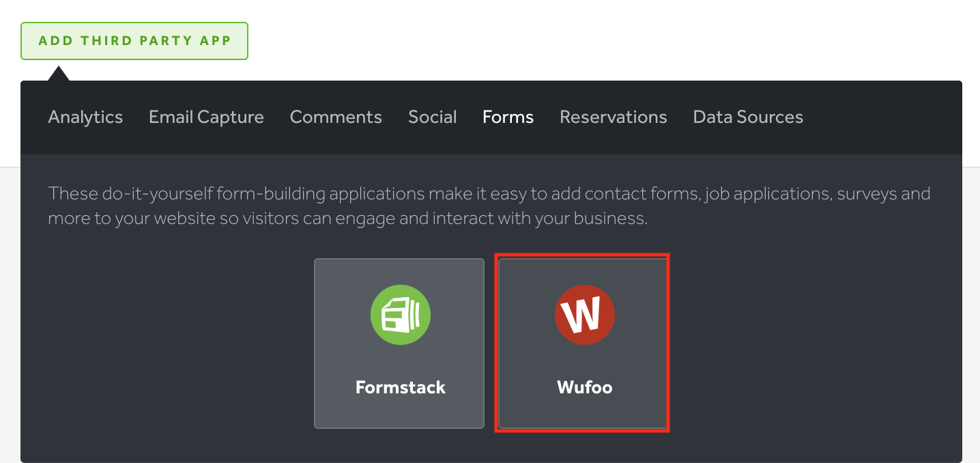This screenshot has width=980, height=463.
Task: Click the empty dark panel beside the Wufoo card
Action: coord(812,343)
